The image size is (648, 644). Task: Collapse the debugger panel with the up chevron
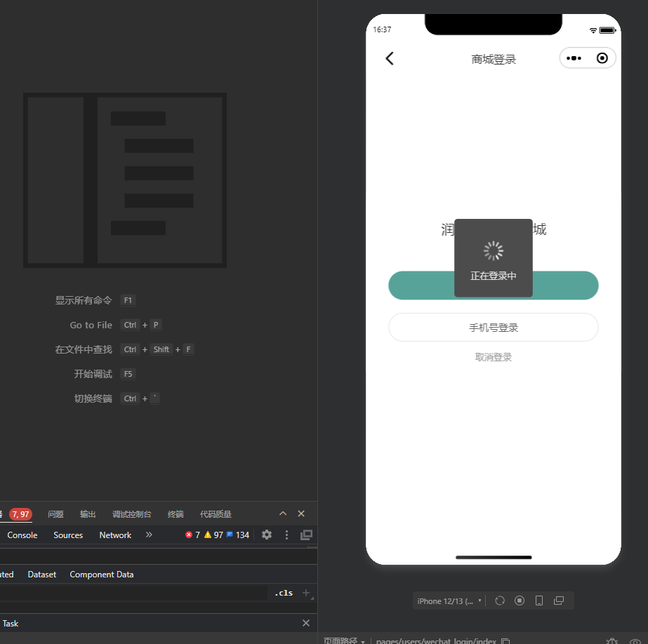pyautogui.click(x=283, y=514)
